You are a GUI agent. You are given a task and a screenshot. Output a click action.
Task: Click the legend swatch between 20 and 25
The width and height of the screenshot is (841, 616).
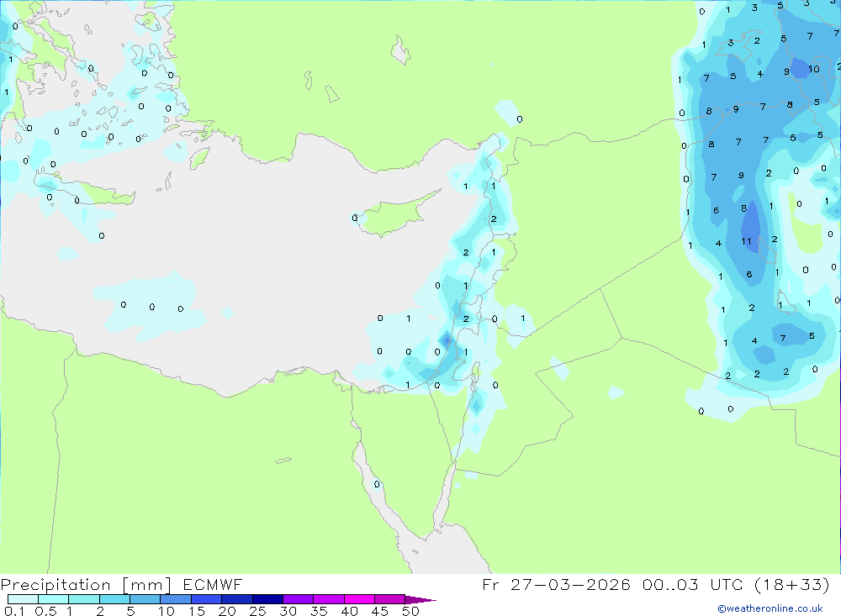(x=237, y=599)
